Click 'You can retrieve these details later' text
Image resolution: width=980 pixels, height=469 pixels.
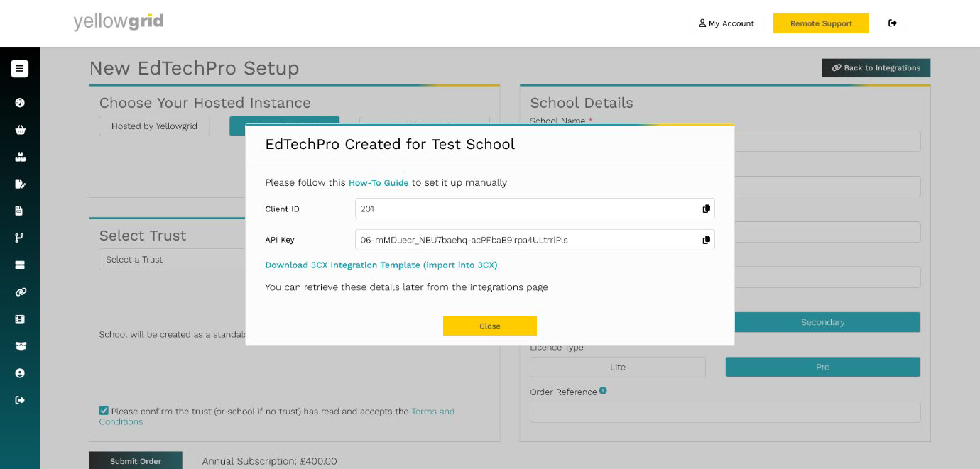click(x=406, y=287)
